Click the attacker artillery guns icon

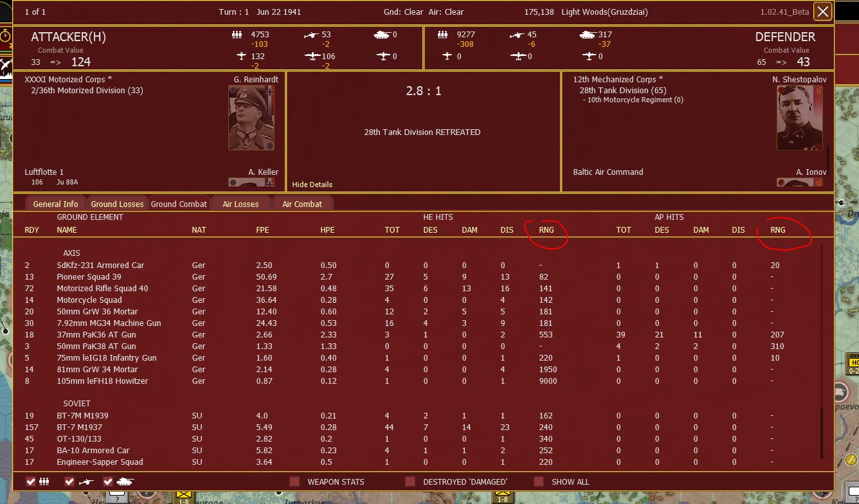click(312, 35)
